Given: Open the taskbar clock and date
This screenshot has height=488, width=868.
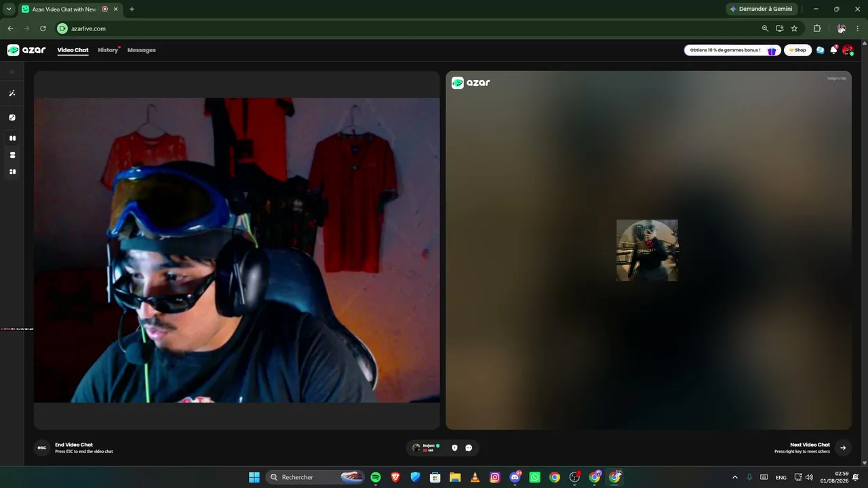Looking at the screenshot, I should pyautogui.click(x=835, y=477).
